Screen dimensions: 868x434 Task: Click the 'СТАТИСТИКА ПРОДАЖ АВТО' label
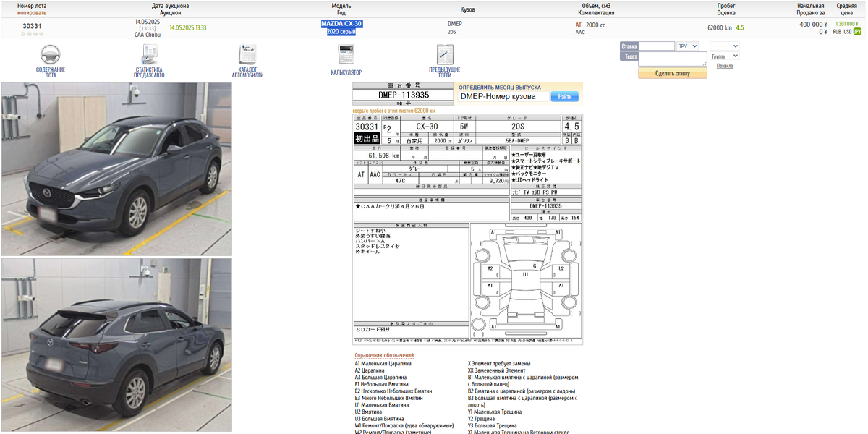pyautogui.click(x=149, y=72)
